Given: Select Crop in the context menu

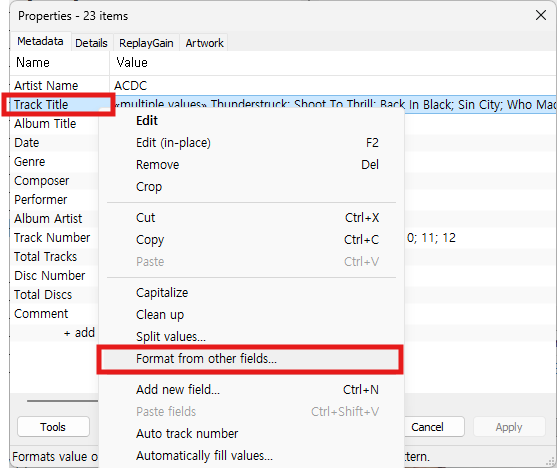Looking at the screenshot, I should [252, 187].
